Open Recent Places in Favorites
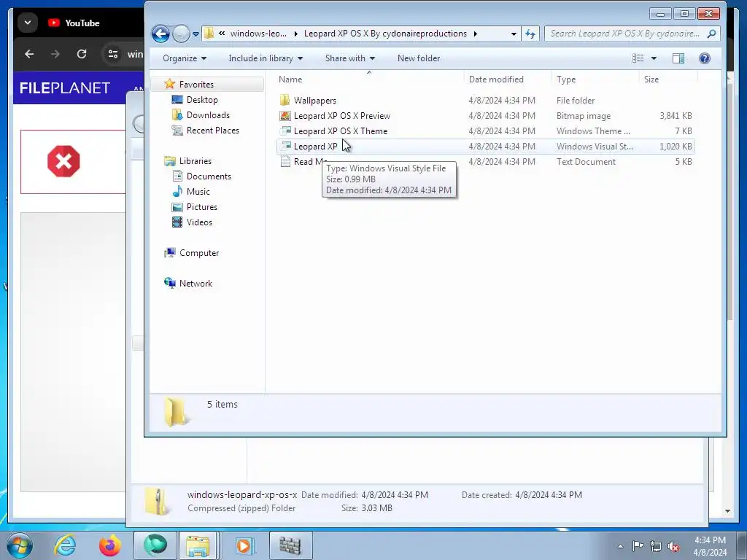This screenshot has height=560, width=747. (x=212, y=130)
